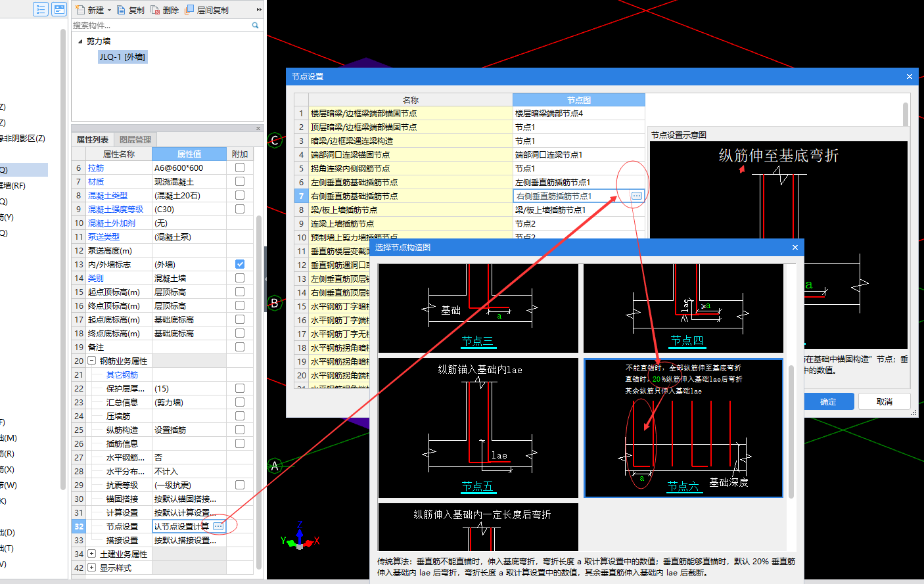The width and height of the screenshot is (924, 584).
Task: Click the 附加 column header
Action: [240, 154]
